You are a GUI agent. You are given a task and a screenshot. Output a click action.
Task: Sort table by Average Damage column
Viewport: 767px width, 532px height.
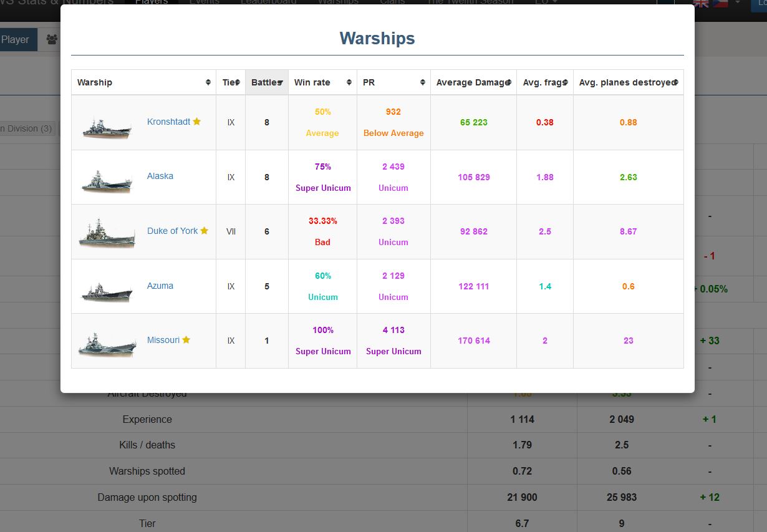(x=473, y=82)
